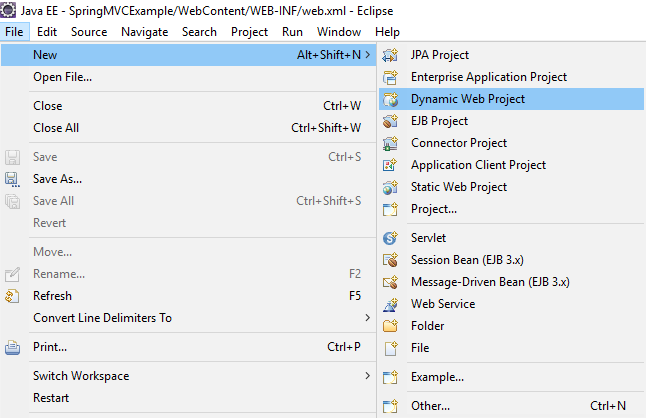
Task: Open the Window menu
Action: coord(339,32)
